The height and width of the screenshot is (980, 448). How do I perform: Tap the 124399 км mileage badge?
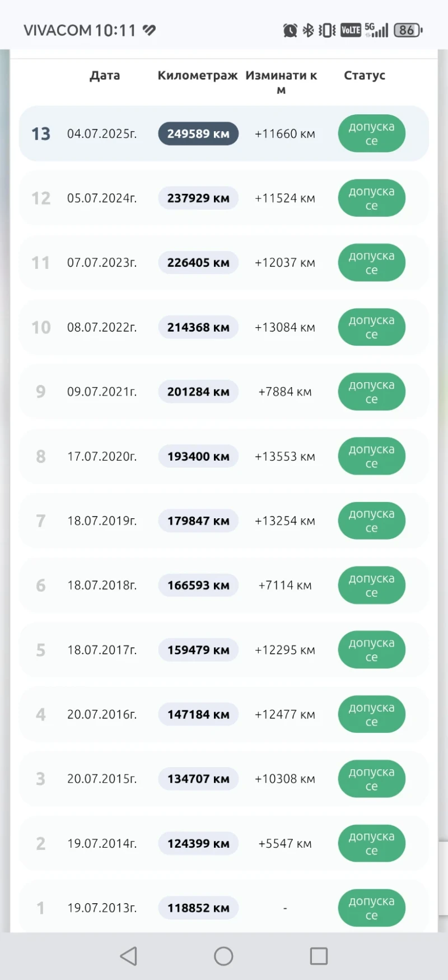[198, 843]
